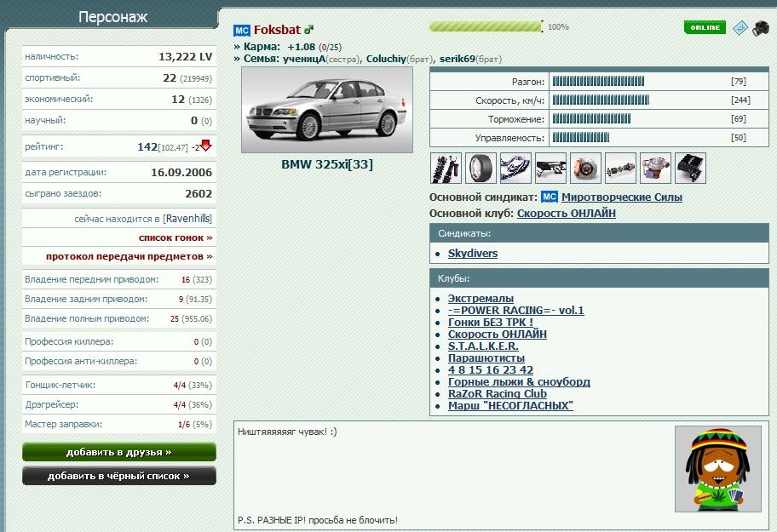This screenshot has height=532, width=777.
Task: Click the red down arrow in rating row
Action: click(206, 146)
